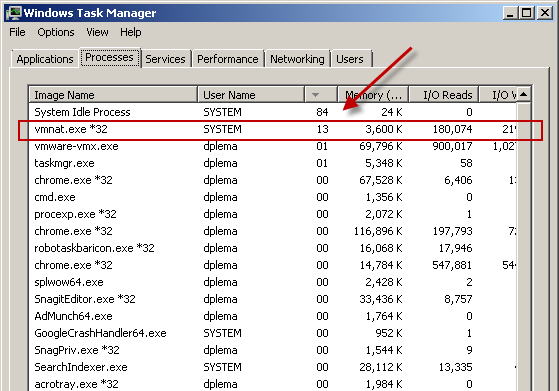Select the acrotray.exe *32 process

273,384
